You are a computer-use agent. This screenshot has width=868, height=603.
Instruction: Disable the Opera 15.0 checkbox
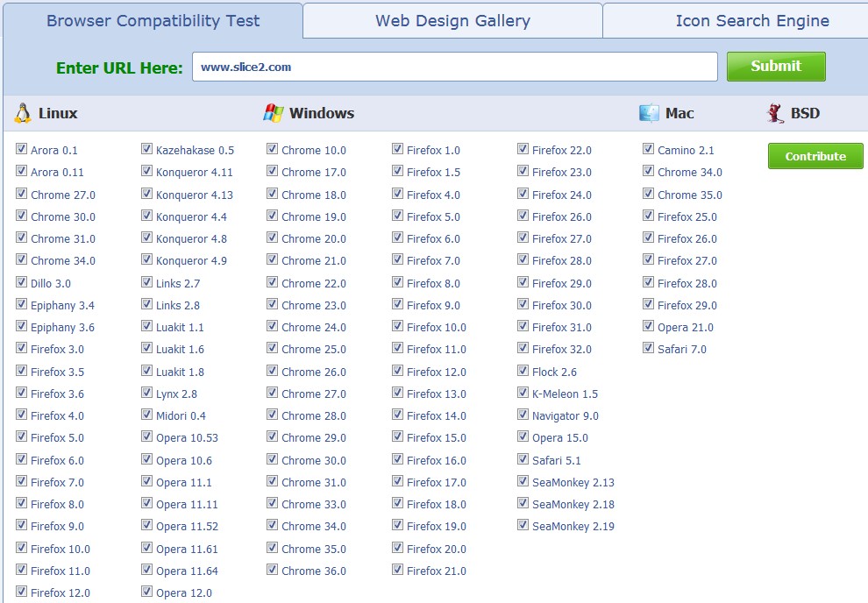click(x=523, y=436)
